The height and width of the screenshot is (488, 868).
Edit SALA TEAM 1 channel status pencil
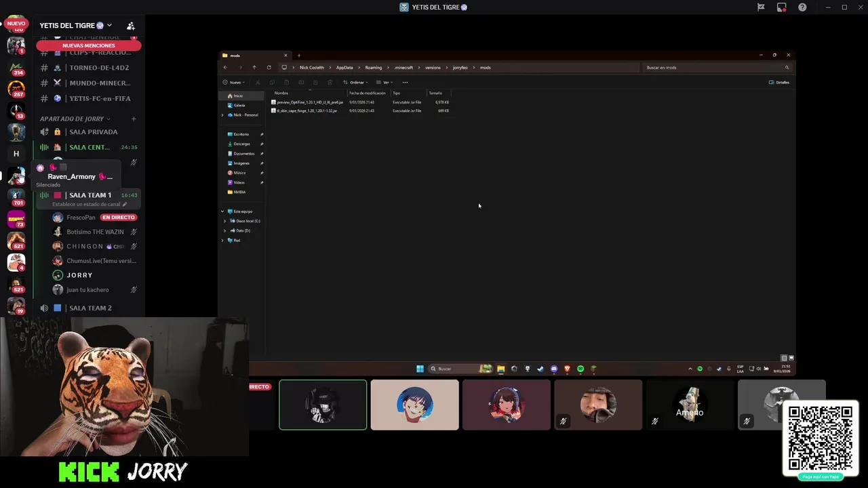pos(125,204)
